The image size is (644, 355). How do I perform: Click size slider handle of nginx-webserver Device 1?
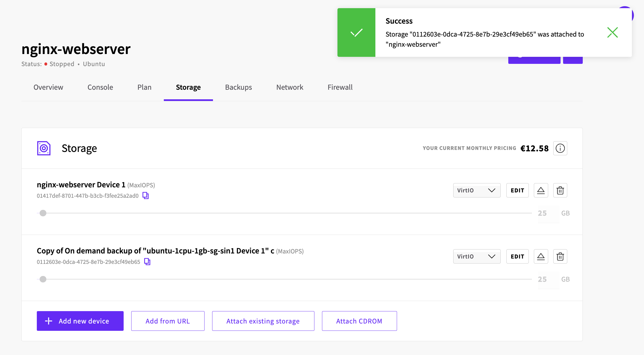43,213
